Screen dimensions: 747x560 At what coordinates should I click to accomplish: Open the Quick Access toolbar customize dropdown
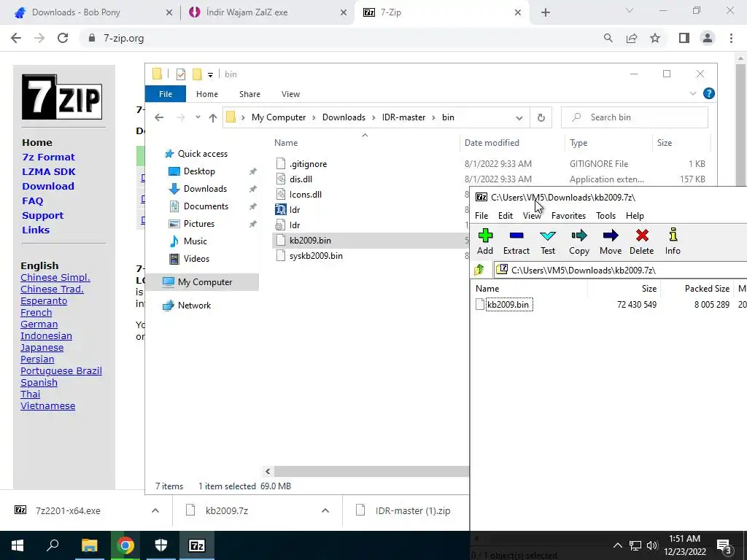tap(210, 75)
